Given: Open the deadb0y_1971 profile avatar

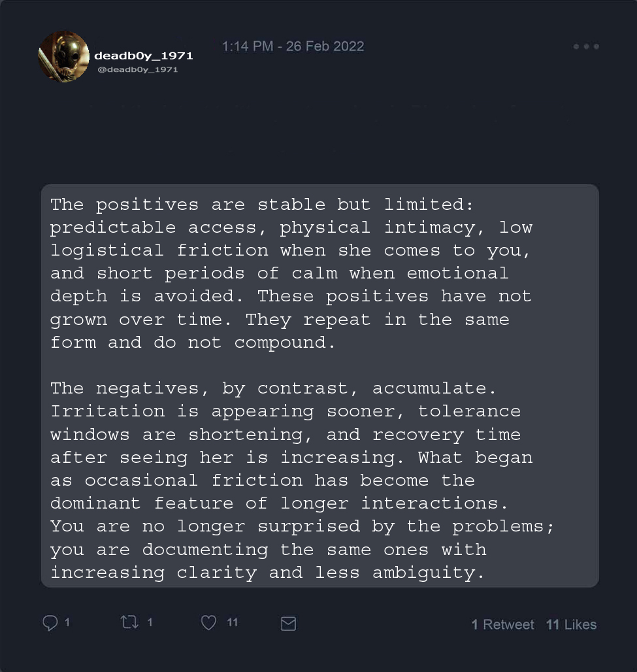Looking at the screenshot, I should tap(63, 57).
